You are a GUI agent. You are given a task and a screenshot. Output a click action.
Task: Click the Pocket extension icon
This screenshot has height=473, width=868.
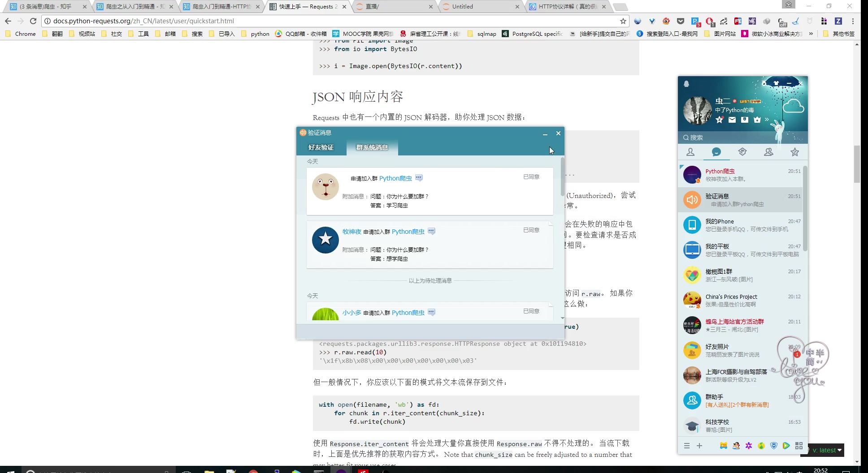(x=681, y=21)
